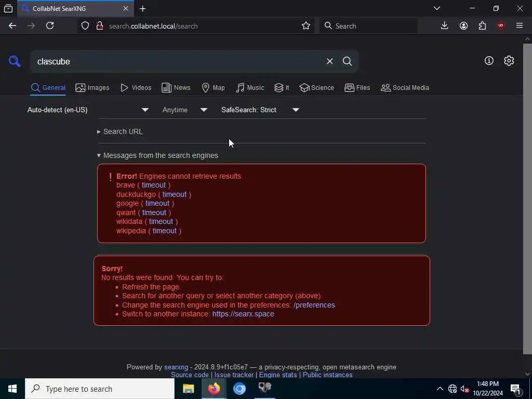
Task: Switch to Social Media category
Action: 405,88
